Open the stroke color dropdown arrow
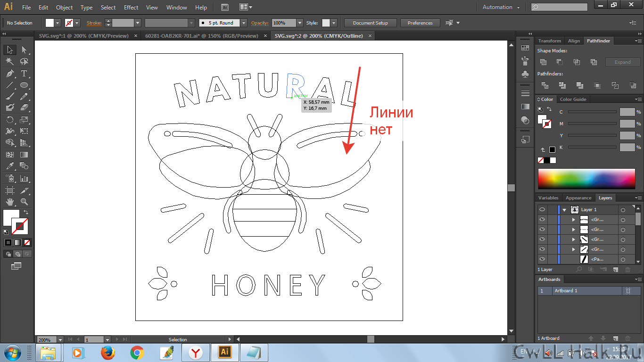Screen dimensions: 644x362 (x=77, y=23)
